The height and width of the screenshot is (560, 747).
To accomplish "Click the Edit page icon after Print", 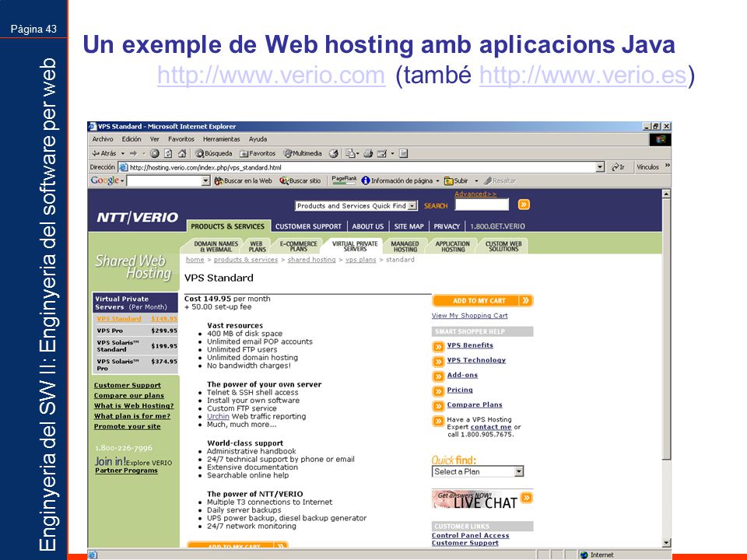I will tap(382, 153).
